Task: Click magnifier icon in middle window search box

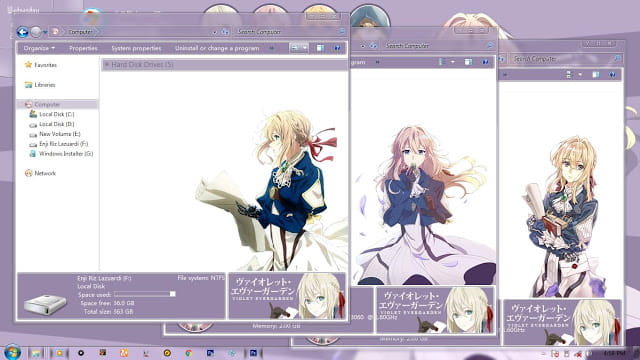Action: click(x=490, y=46)
